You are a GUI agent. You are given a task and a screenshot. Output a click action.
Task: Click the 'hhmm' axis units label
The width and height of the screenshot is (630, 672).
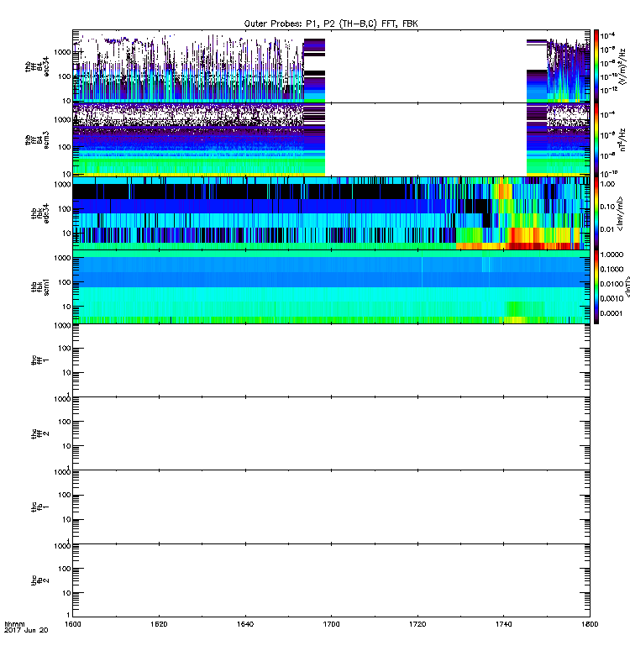tap(14, 624)
